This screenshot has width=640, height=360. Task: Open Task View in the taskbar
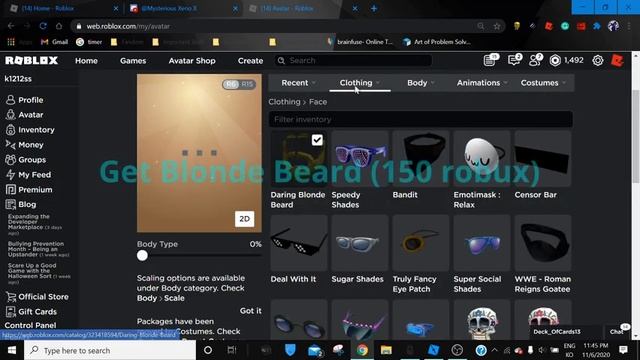point(231,350)
